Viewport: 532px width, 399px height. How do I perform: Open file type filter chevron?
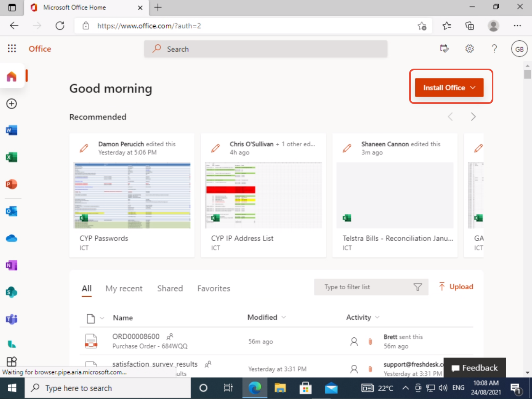tap(102, 318)
